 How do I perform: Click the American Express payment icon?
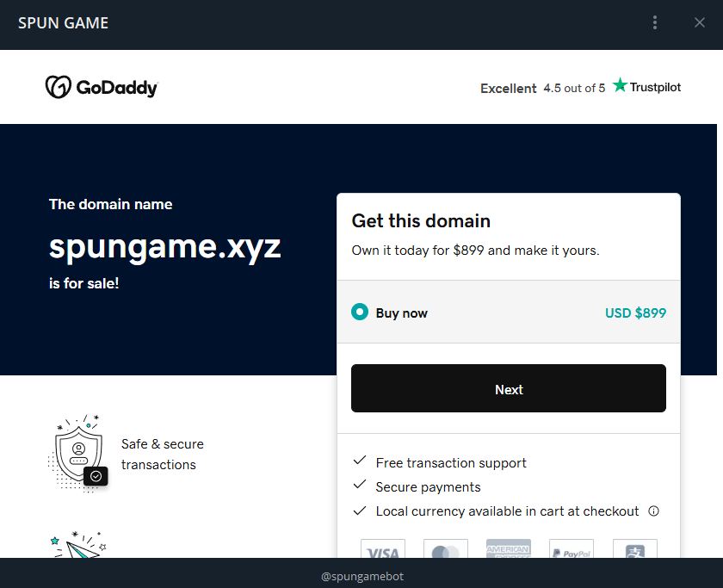[x=509, y=548]
